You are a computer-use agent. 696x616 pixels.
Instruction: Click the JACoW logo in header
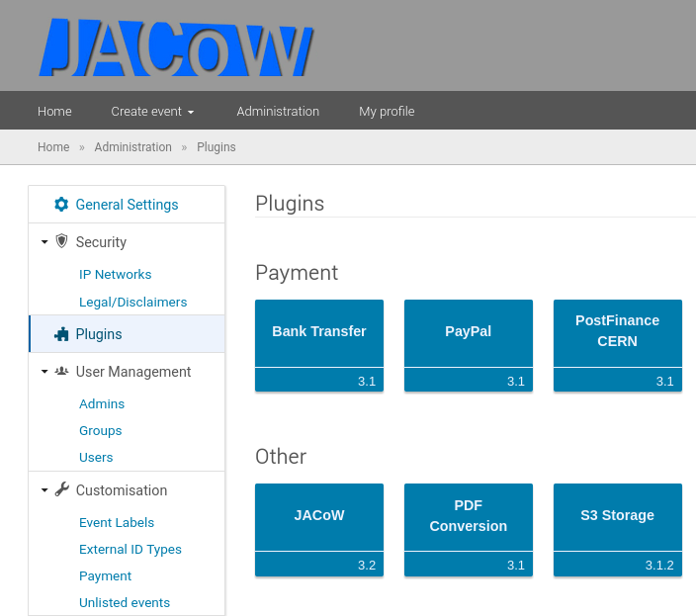coord(176,46)
